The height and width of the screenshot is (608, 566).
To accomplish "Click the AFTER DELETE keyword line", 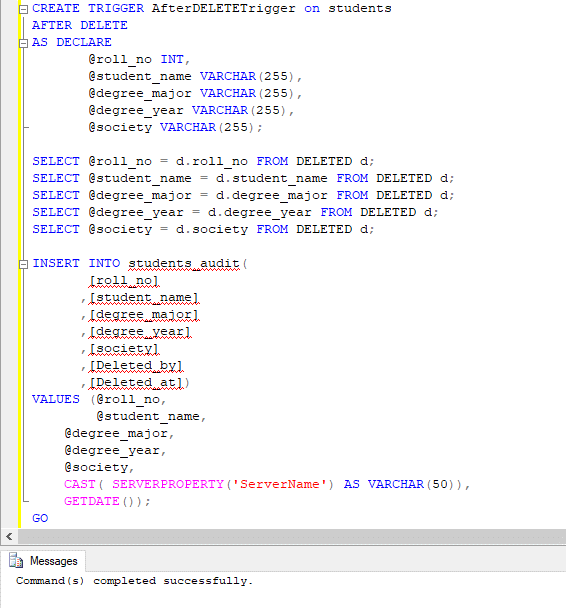I will [x=79, y=25].
